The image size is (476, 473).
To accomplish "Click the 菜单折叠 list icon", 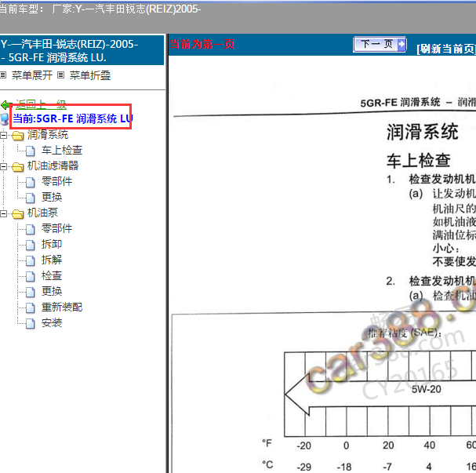I will point(60,75).
